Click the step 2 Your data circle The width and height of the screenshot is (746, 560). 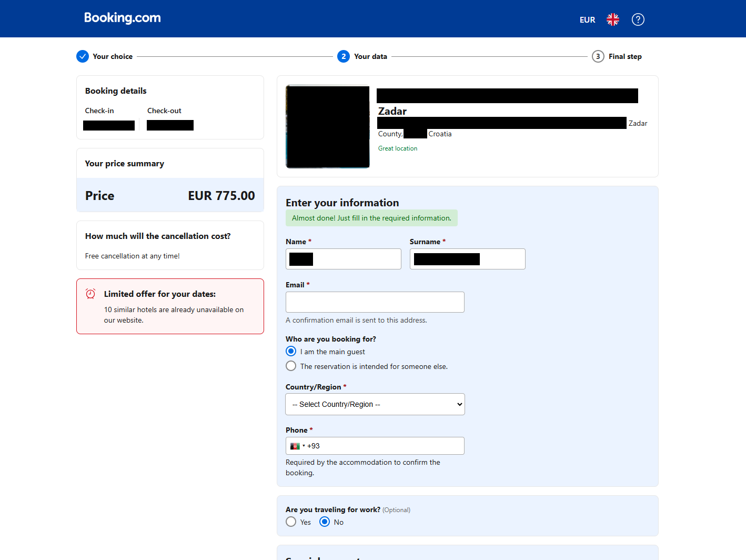pos(344,56)
